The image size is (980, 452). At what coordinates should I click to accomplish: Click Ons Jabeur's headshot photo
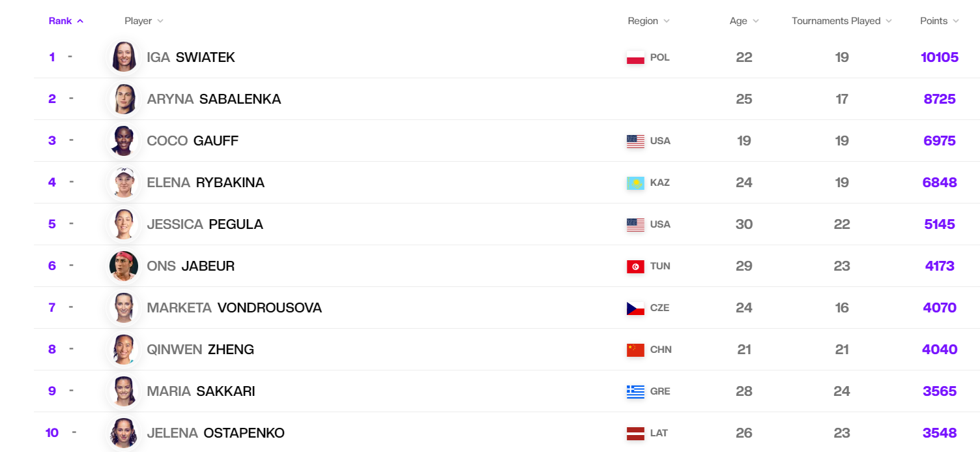(124, 266)
